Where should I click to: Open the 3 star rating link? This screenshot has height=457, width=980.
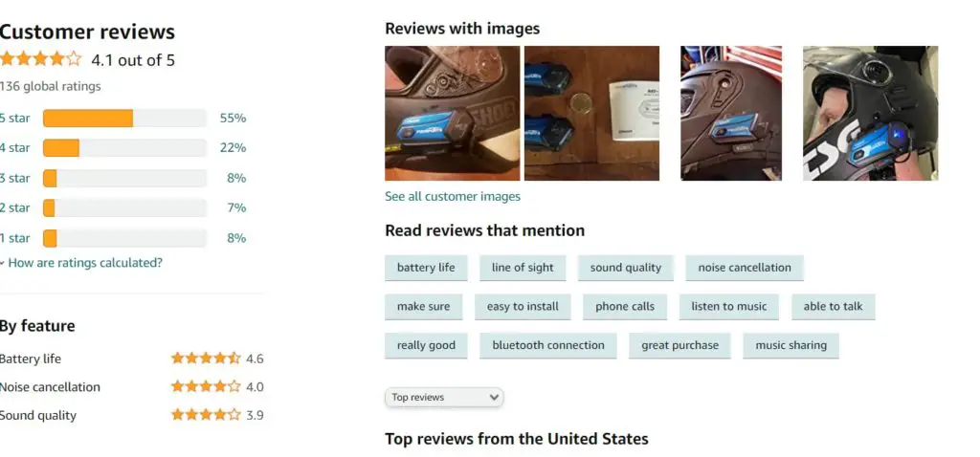point(15,178)
